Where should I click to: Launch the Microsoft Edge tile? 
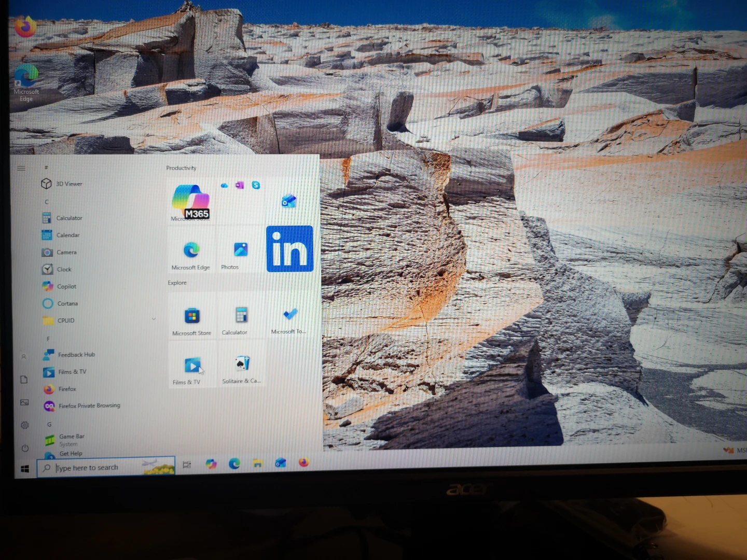click(x=191, y=249)
